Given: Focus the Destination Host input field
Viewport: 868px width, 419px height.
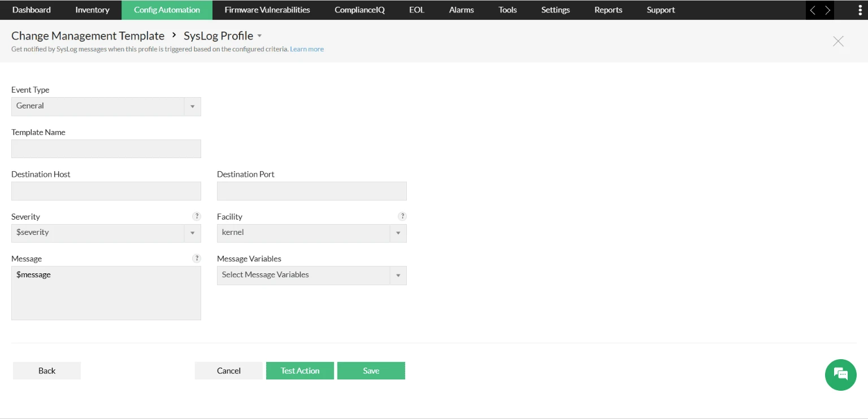Looking at the screenshot, I should (x=106, y=191).
